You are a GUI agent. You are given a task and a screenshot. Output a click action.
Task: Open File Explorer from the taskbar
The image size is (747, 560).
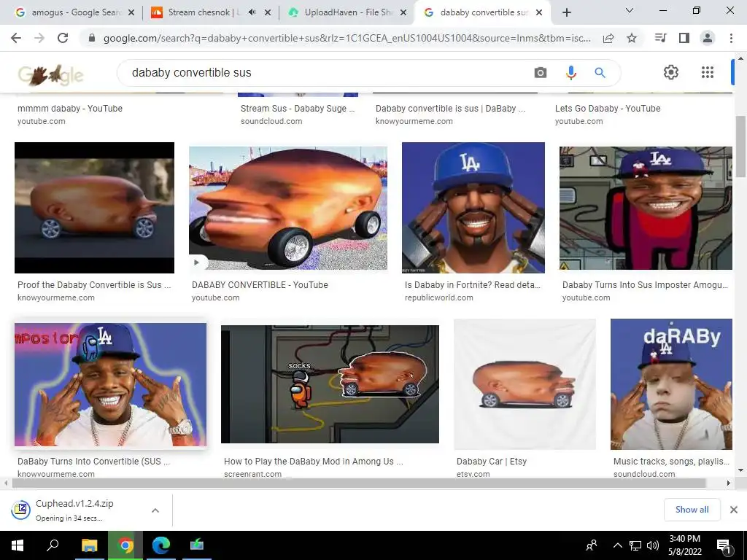tap(89, 545)
